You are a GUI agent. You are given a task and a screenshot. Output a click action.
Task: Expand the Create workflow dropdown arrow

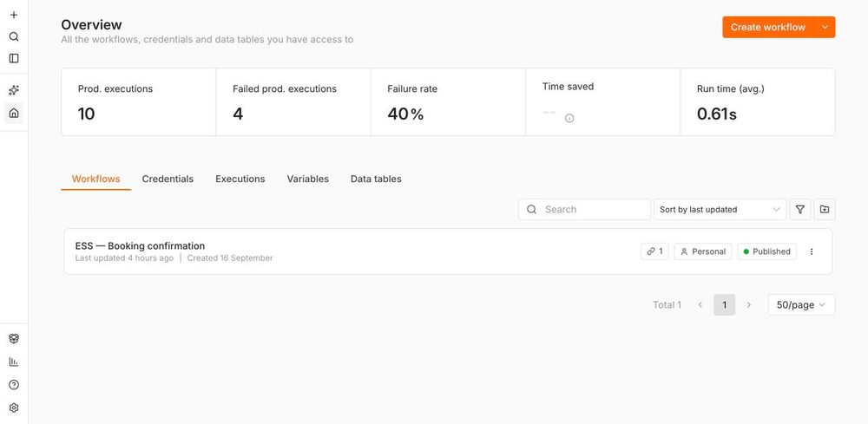coord(825,27)
